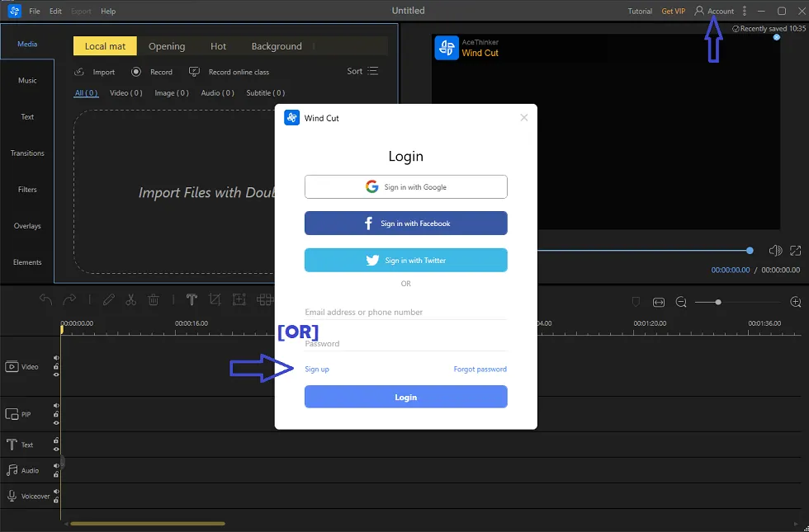The image size is (809, 532).
Task: Click Sign in with Google
Action: click(x=405, y=186)
